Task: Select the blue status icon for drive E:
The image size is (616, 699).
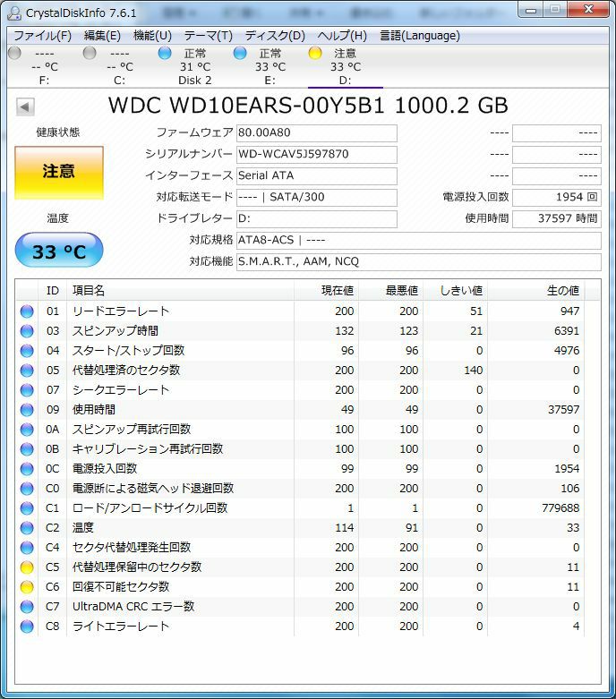Action: coord(240,53)
